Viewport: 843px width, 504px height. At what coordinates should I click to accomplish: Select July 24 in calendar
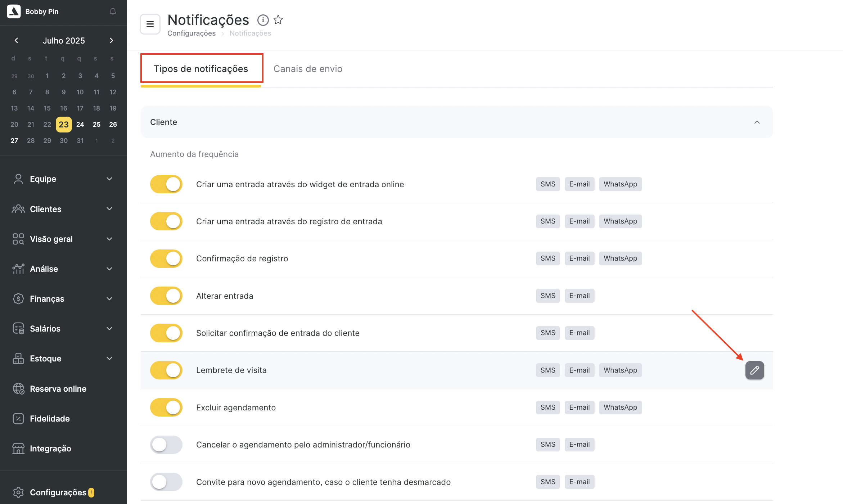click(80, 124)
